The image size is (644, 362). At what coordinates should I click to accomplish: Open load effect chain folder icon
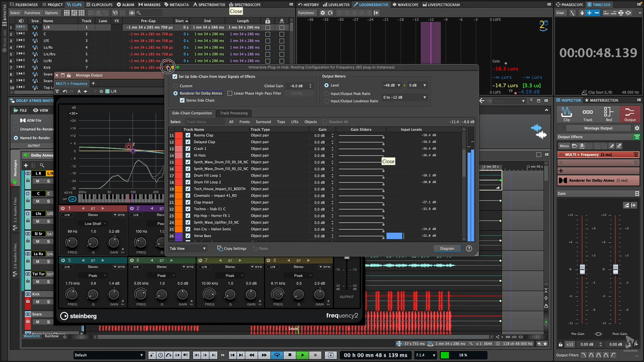pos(575,146)
